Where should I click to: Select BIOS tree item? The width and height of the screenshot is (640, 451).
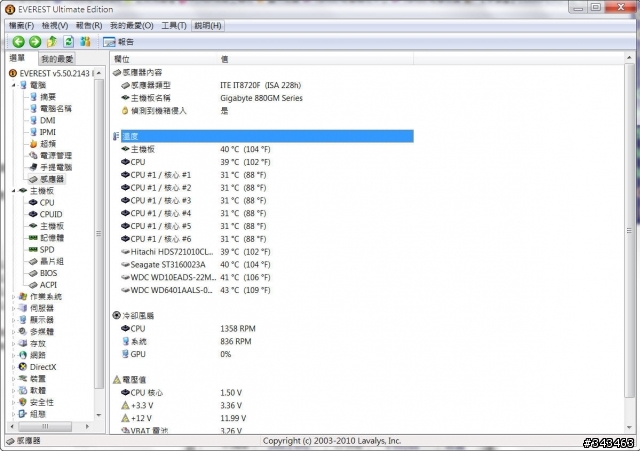click(x=48, y=273)
